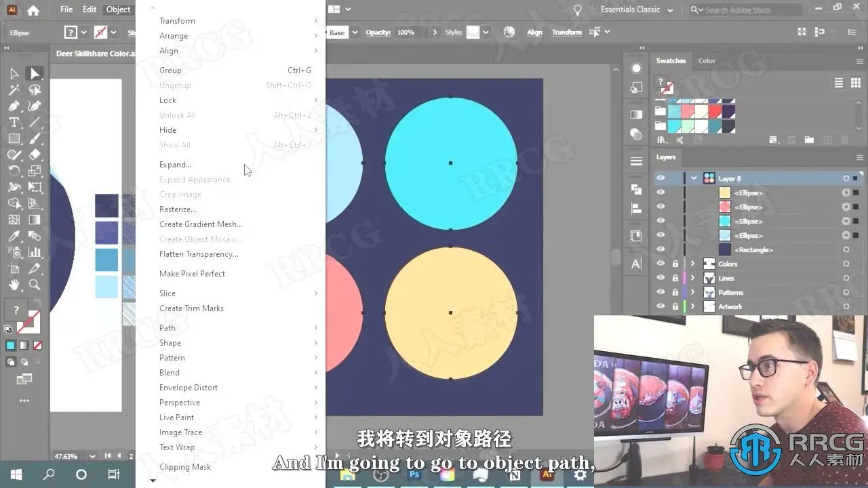Pick the mint green swatch in Swatches
The width and height of the screenshot is (868, 488).
click(688, 126)
